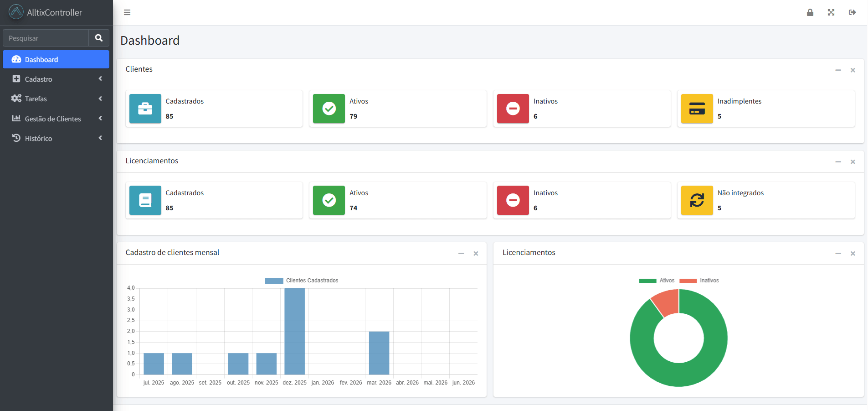868x411 pixels.
Task: Click the Clientes Inativos minus icon
Action: [x=513, y=109]
